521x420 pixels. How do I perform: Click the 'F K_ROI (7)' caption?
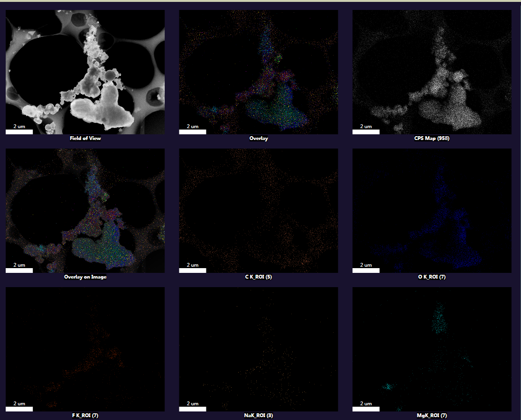(85, 415)
